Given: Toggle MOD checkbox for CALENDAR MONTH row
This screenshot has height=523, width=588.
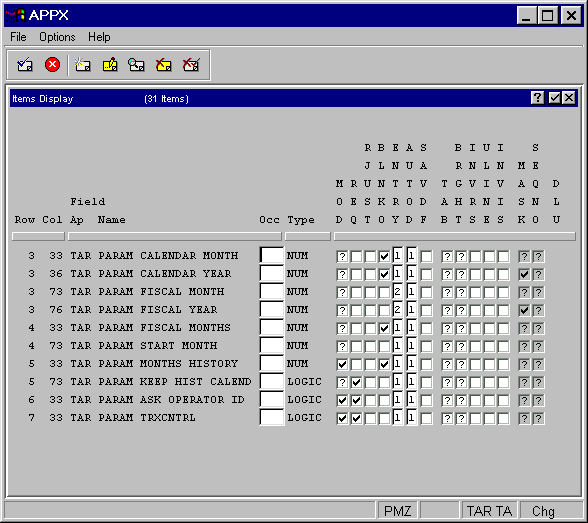Looking at the screenshot, I should pyautogui.click(x=342, y=256).
